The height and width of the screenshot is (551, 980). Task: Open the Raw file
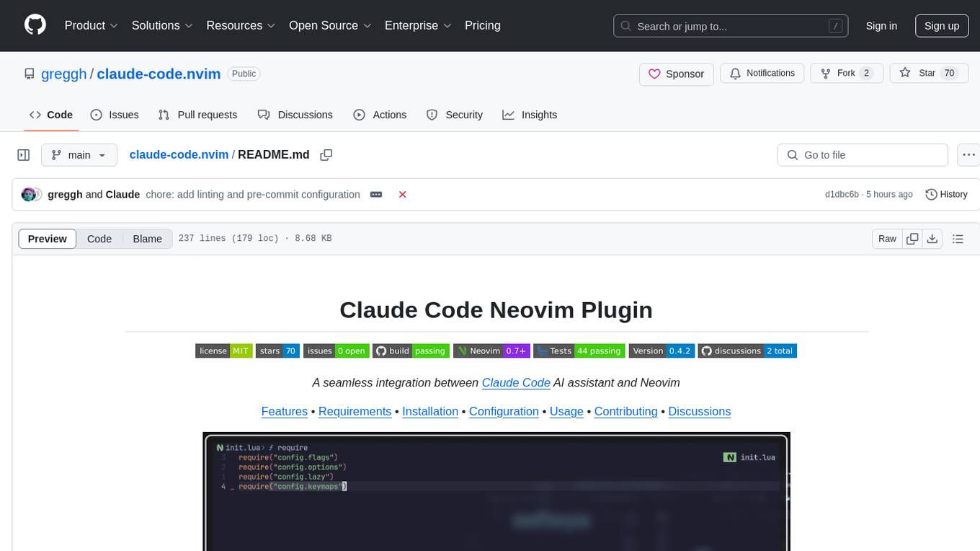(x=887, y=239)
